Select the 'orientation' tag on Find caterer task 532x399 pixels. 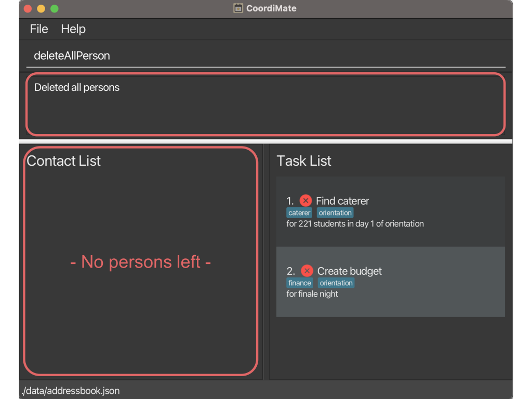(x=335, y=213)
